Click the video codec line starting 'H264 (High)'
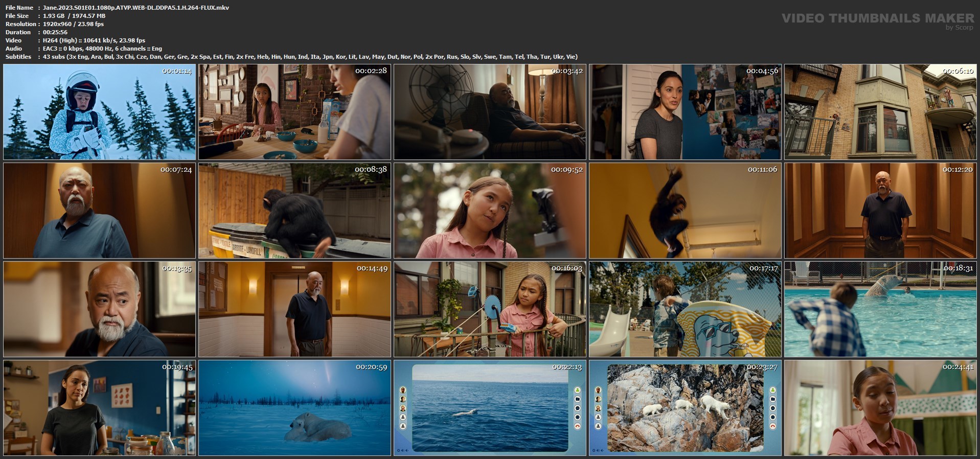This screenshot has height=459, width=980. click(x=94, y=40)
